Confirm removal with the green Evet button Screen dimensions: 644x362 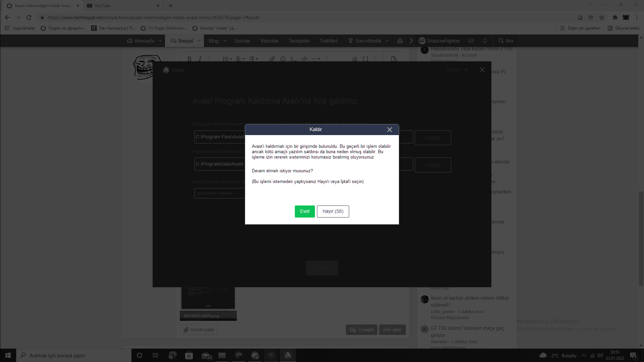point(305,211)
